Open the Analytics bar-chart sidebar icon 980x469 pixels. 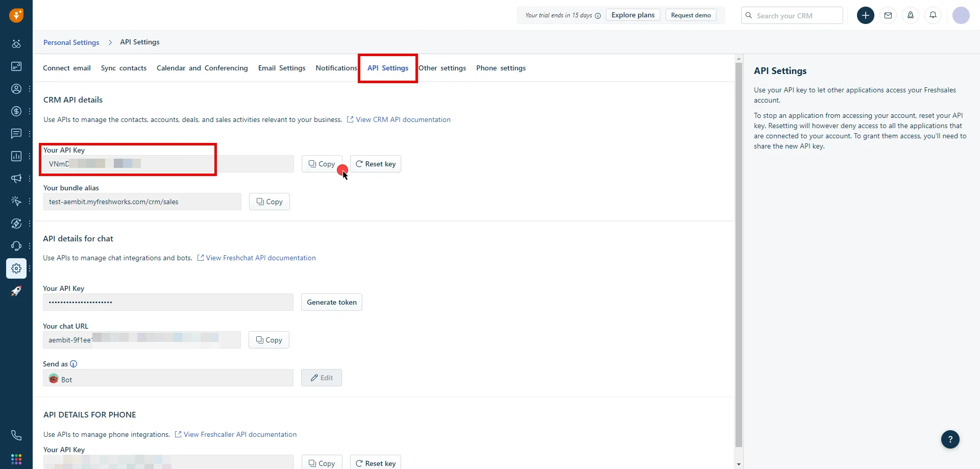(x=16, y=156)
